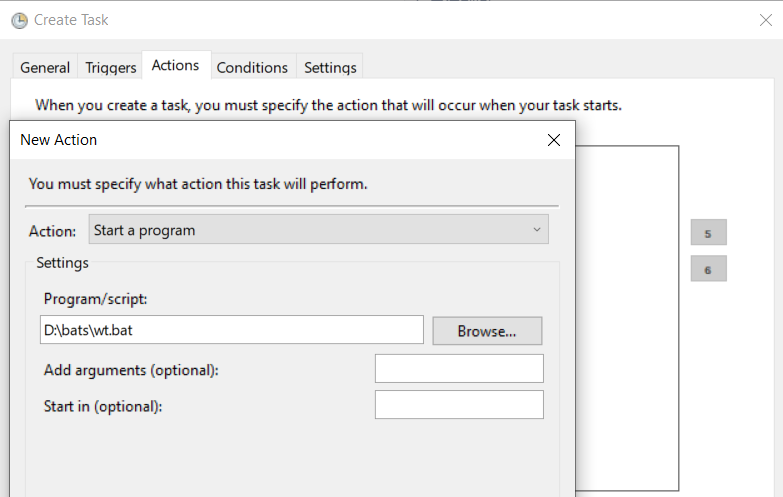This screenshot has height=497, width=783.
Task: Click the dropdown chevron arrow for Action
Action: [x=537, y=230]
